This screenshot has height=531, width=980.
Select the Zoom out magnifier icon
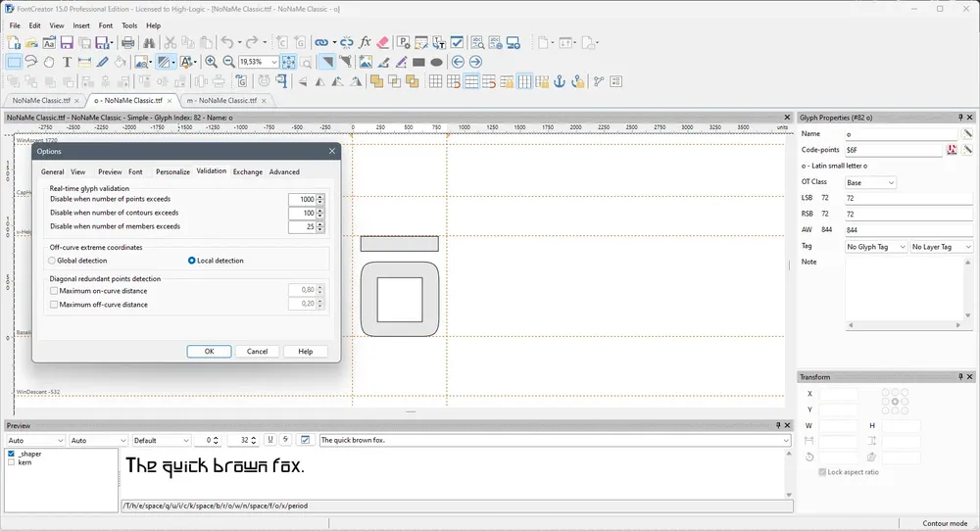(228, 62)
